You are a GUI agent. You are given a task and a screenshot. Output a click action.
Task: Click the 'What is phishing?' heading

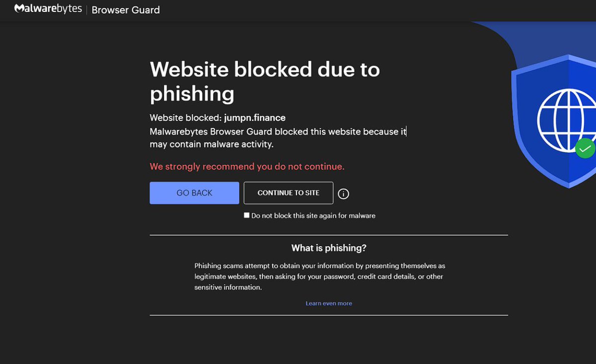click(x=329, y=248)
